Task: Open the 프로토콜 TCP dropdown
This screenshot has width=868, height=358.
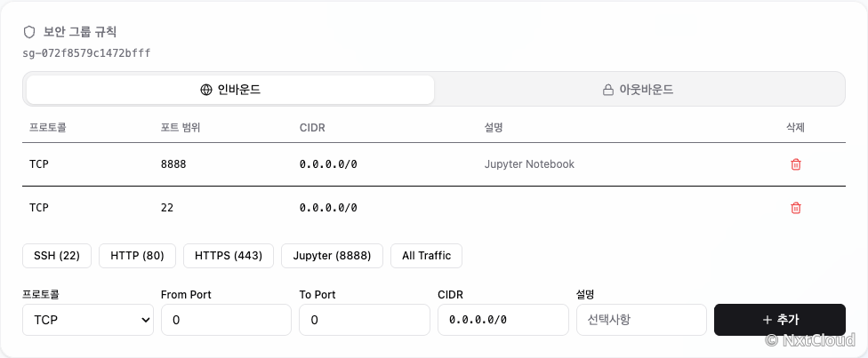Action: tap(88, 320)
